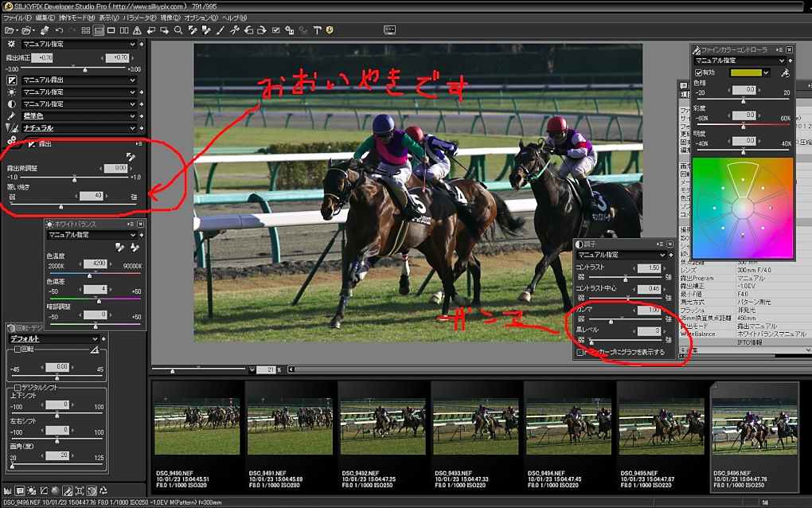Open the taste dropdown next to 露出補正

79,45
